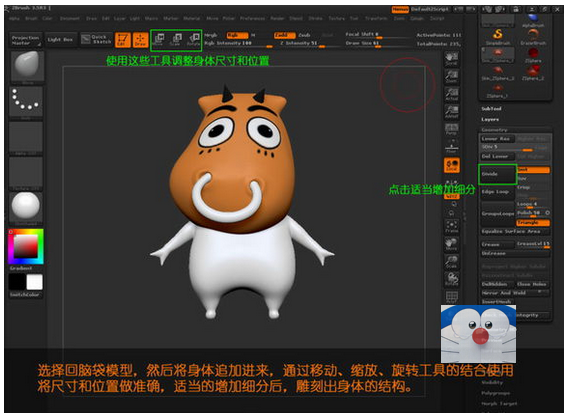Click the Edge Loop button
This screenshot has height=413, width=566.
tap(497, 192)
